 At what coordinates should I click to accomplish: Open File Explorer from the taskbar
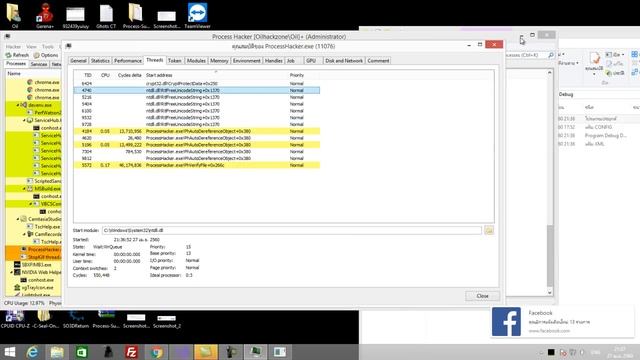[57, 352]
